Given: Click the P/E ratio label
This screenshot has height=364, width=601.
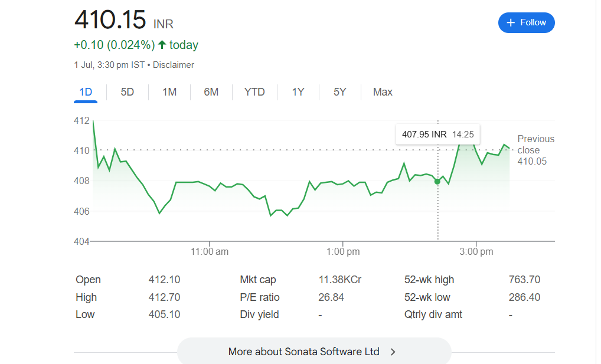Looking at the screenshot, I should tap(260, 297).
